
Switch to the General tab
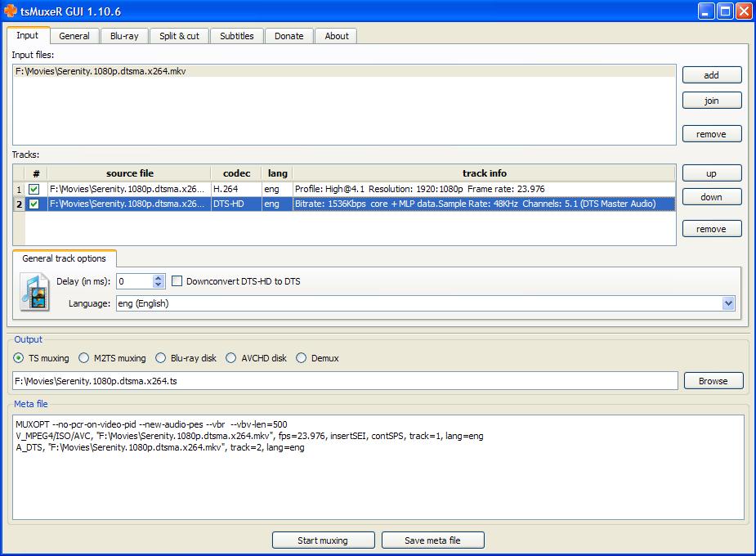74,36
